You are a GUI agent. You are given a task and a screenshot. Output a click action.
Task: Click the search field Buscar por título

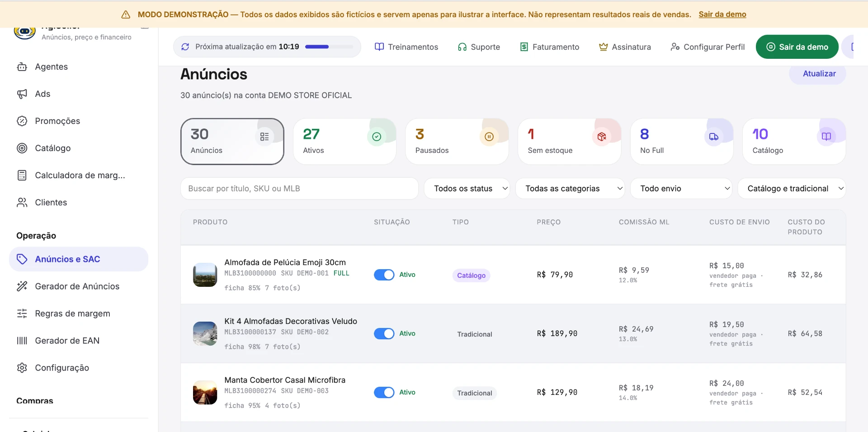299,189
